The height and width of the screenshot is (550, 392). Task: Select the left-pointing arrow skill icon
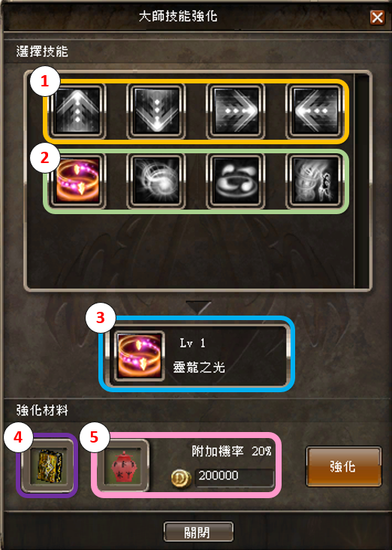(315, 111)
